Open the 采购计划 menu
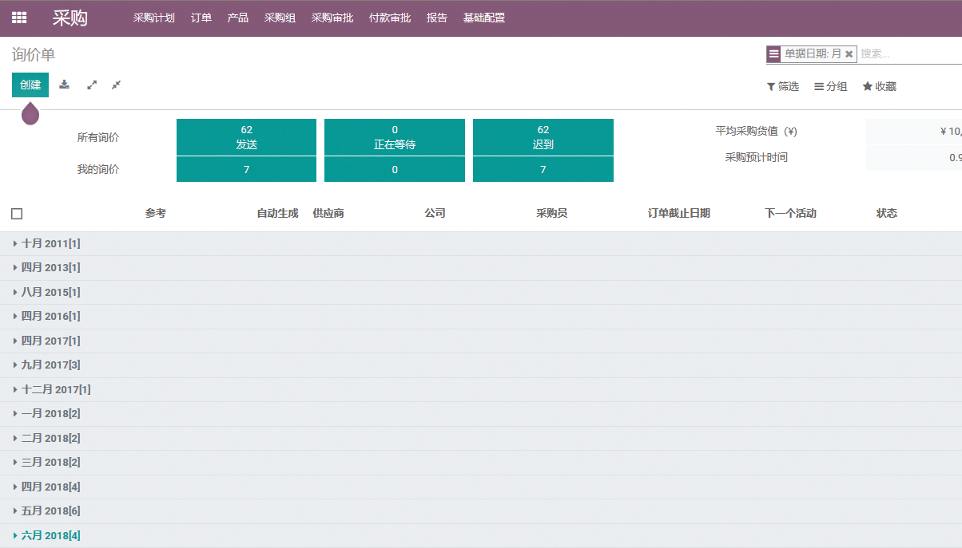This screenshot has height=548, width=962. pyautogui.click(x=154, y=18)
